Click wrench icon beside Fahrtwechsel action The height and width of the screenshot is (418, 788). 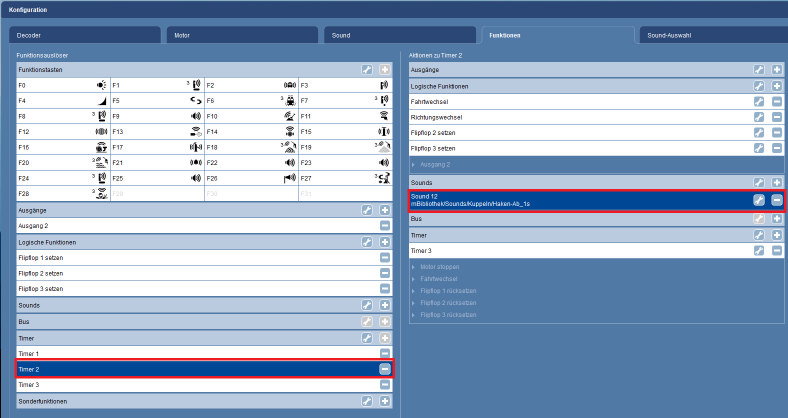click(759, 102)
